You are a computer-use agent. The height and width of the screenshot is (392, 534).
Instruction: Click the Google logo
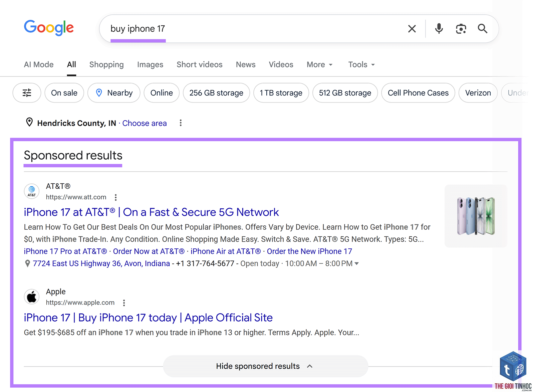pos(49,28)
